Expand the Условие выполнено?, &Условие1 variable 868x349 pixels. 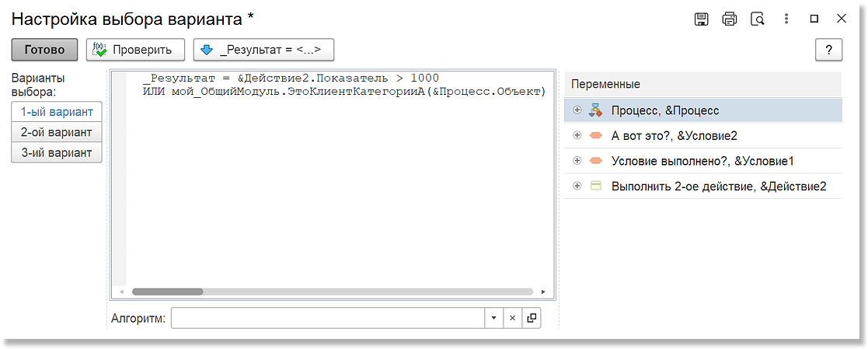click(577, 161)
